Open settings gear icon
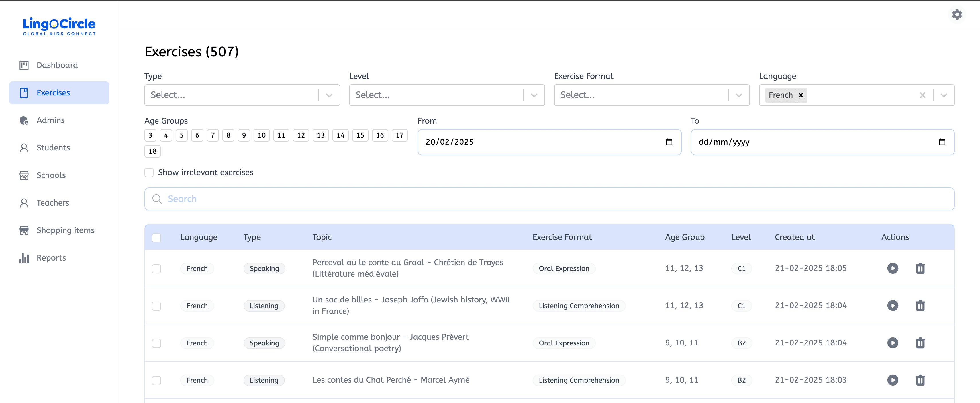 point(957,15)
